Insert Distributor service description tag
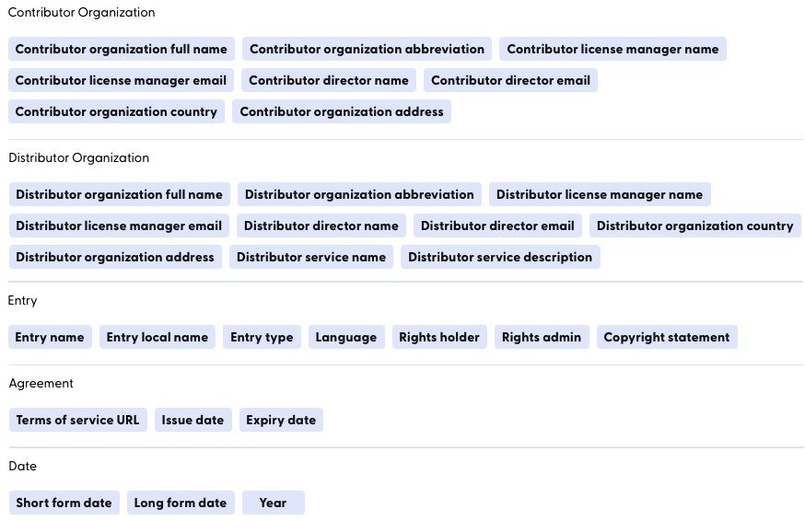The image size is (805, 532). coord(500,257)
